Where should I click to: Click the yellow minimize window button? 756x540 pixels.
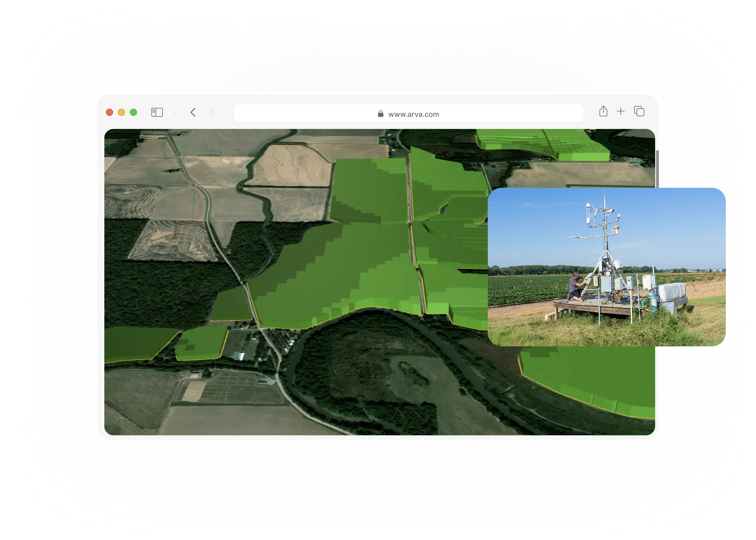coord(121,112)
